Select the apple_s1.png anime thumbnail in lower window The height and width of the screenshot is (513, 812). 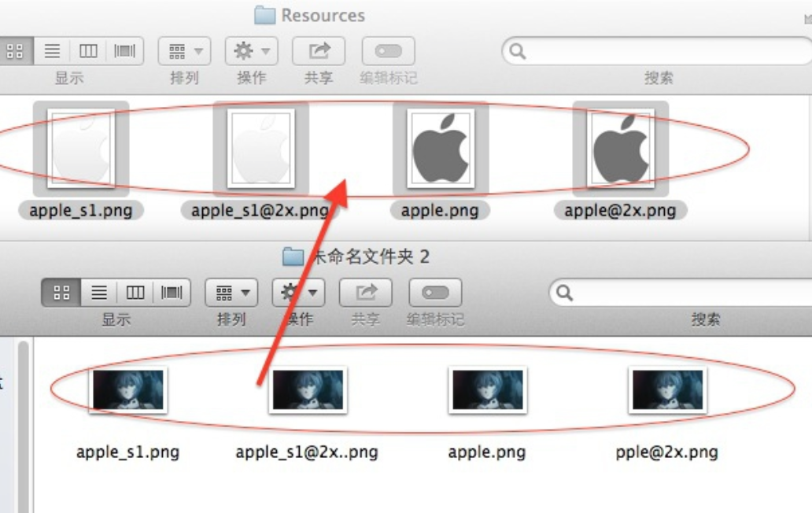tap(128, 389)
